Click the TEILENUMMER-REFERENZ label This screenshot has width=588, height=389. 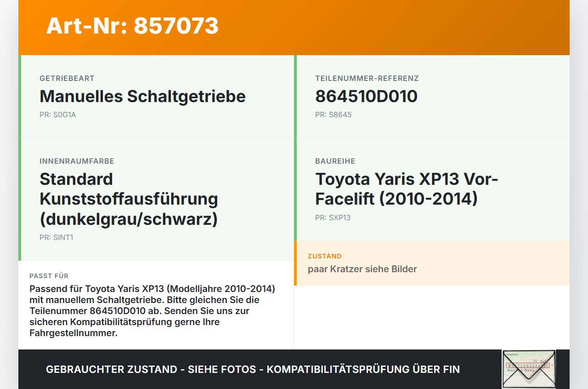coord(367,79)
